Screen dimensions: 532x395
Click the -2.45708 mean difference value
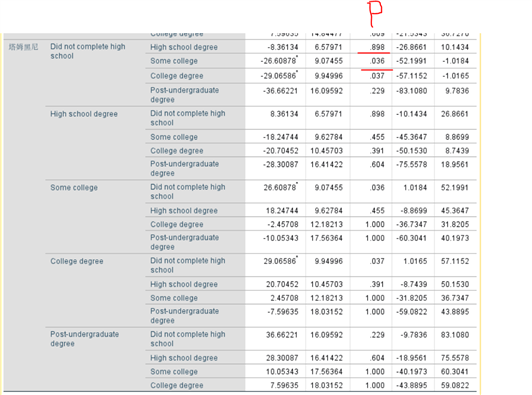pyautogui.click(x=282, y=224)
